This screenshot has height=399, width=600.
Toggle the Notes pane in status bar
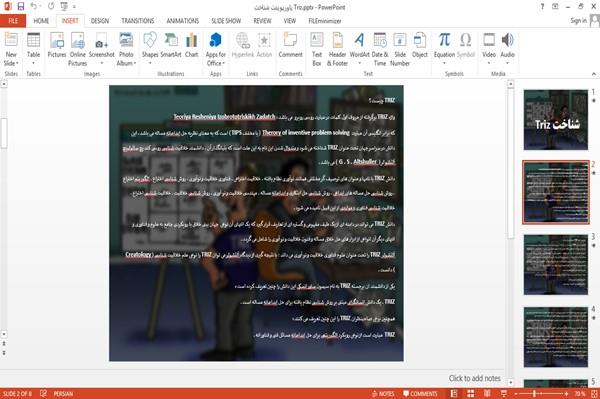[x=383, y=394]
